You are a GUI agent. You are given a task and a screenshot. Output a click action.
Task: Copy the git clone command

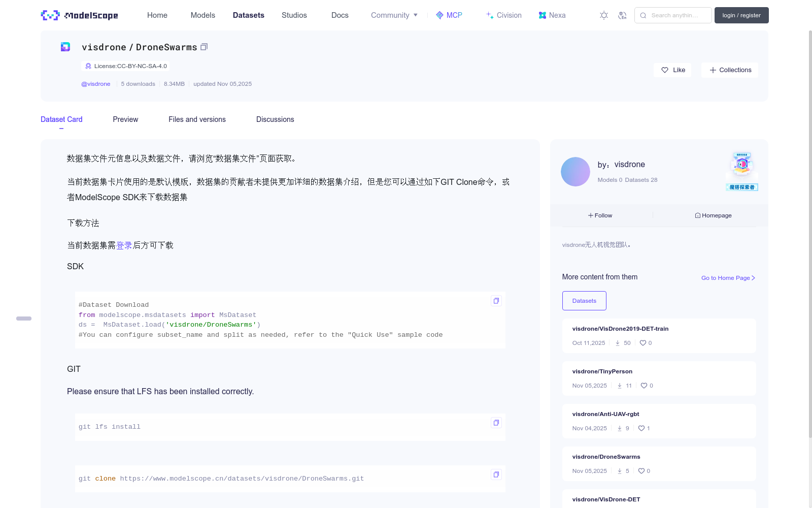click(x=496, y=474)
